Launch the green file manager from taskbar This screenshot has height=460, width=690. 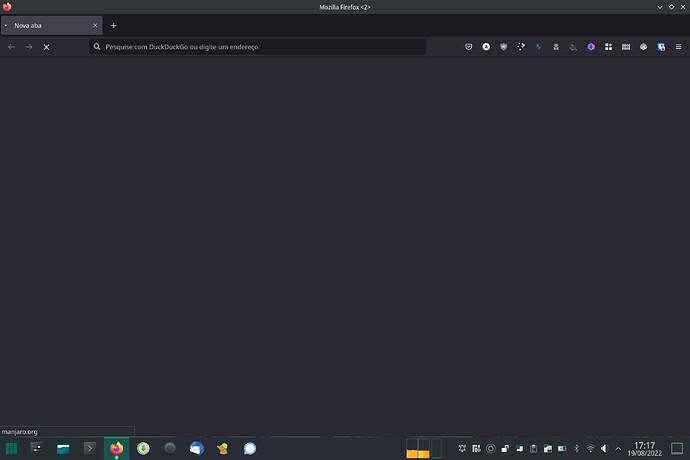pos(63,449)
